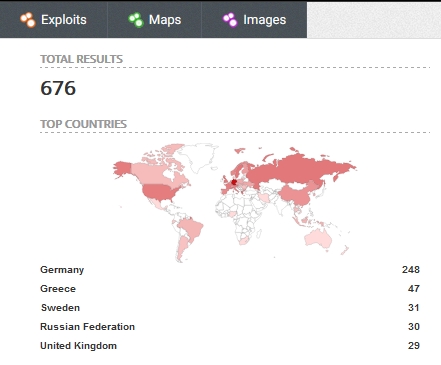Click the purple Images icon
The height and width of the screenshot is (365, 441).
[x=230, y=20]
